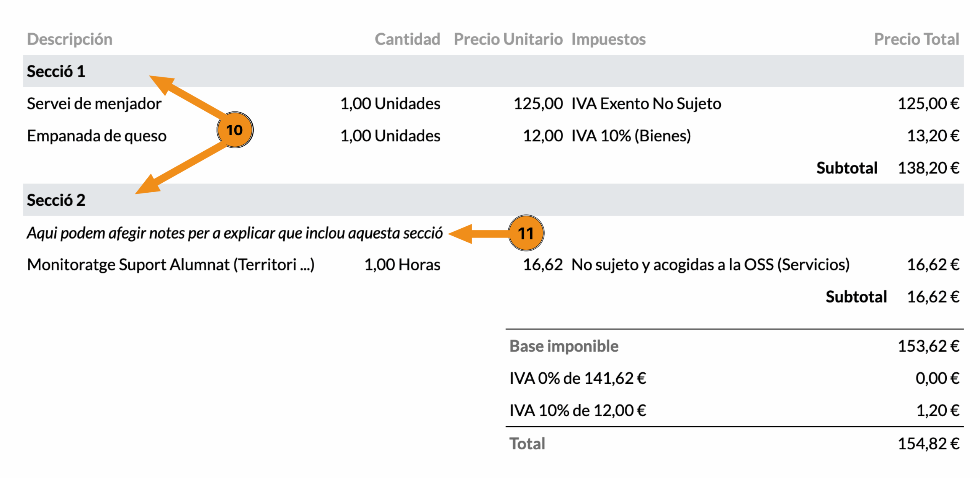Click the italic section note text
The width and height of the screenshot is (980, 478).
(234, 233)
